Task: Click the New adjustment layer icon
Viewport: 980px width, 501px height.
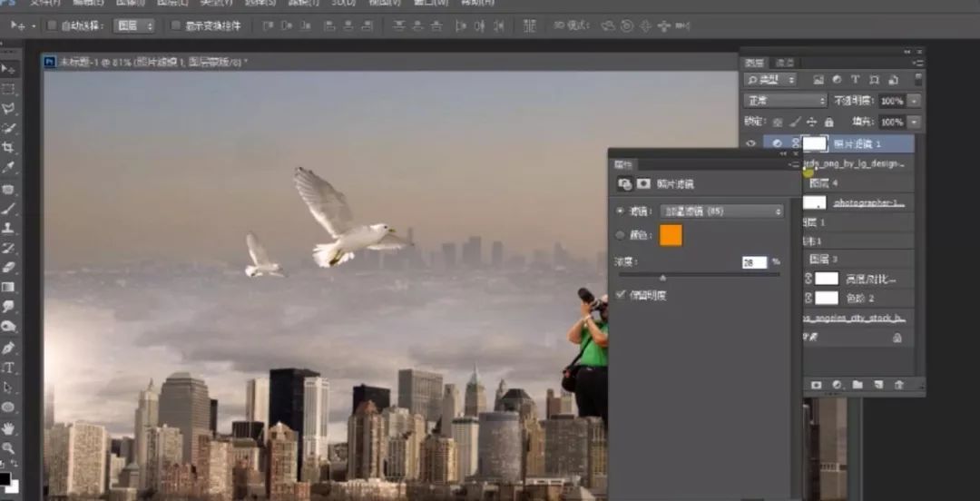Action: [837, 385]
